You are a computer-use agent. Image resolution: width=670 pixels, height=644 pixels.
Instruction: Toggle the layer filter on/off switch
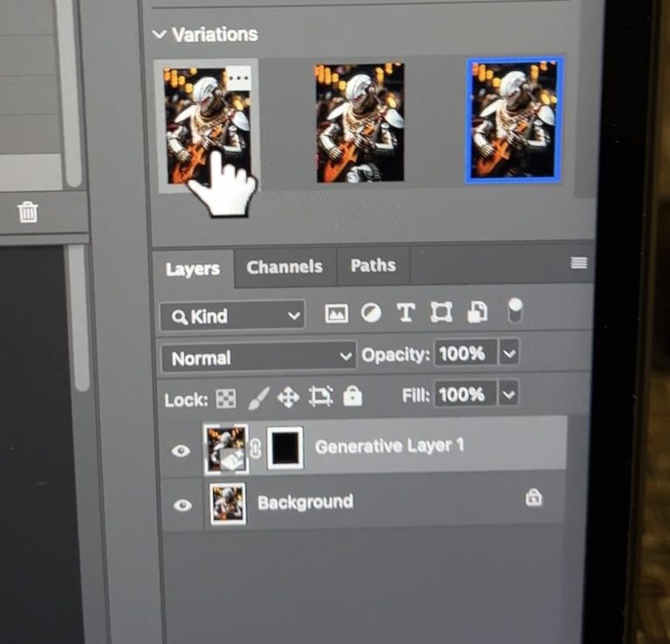515,309
